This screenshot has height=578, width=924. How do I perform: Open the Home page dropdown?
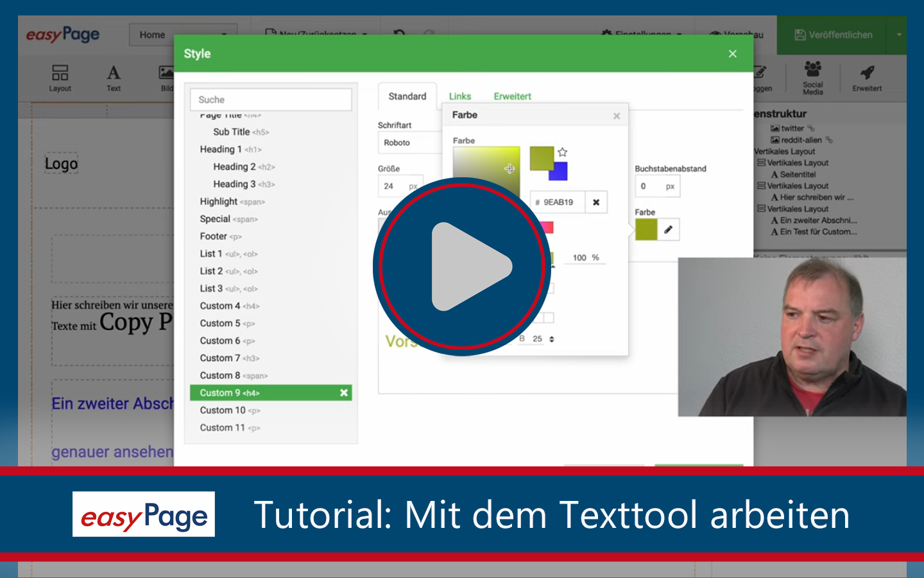click(x=184, y=35)
